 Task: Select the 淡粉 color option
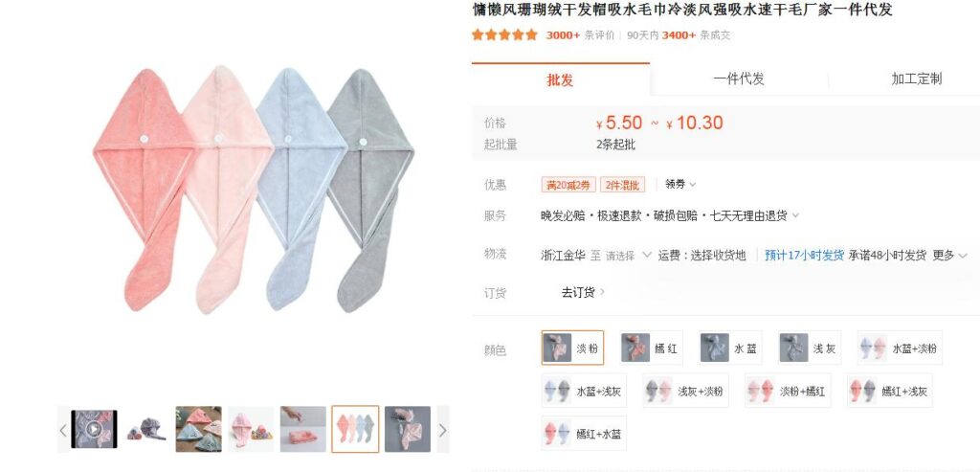572,348
